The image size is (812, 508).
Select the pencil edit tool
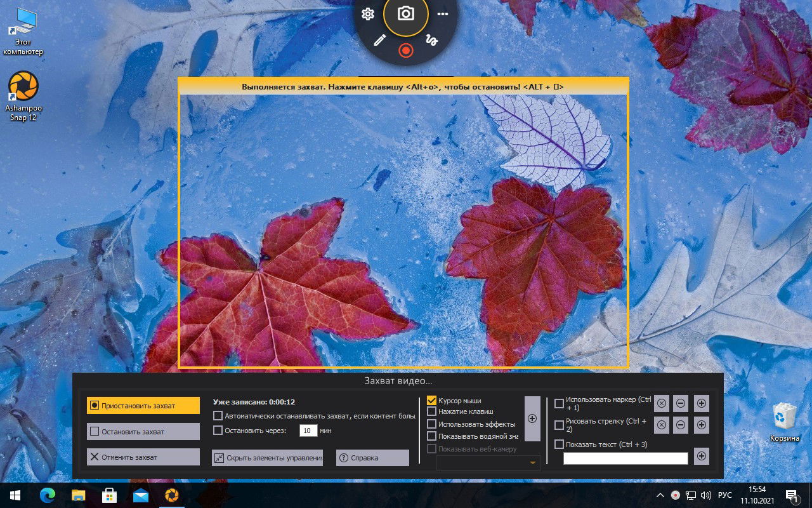coord(379,40)
